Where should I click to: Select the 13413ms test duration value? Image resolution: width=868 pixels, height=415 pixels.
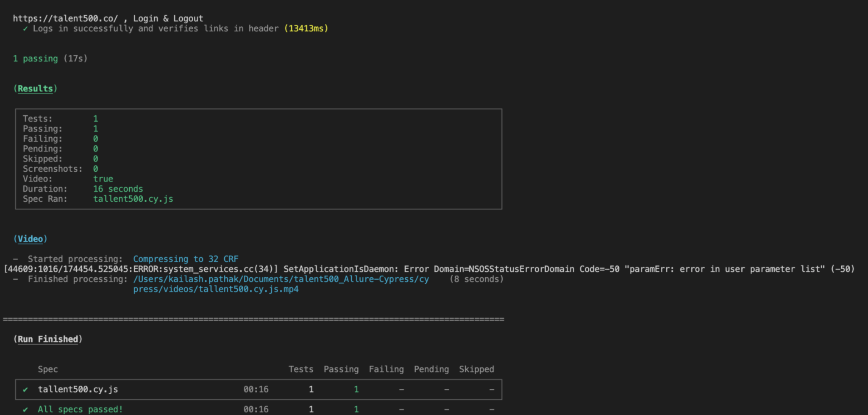pyautogui.click(x=306, y=28)
